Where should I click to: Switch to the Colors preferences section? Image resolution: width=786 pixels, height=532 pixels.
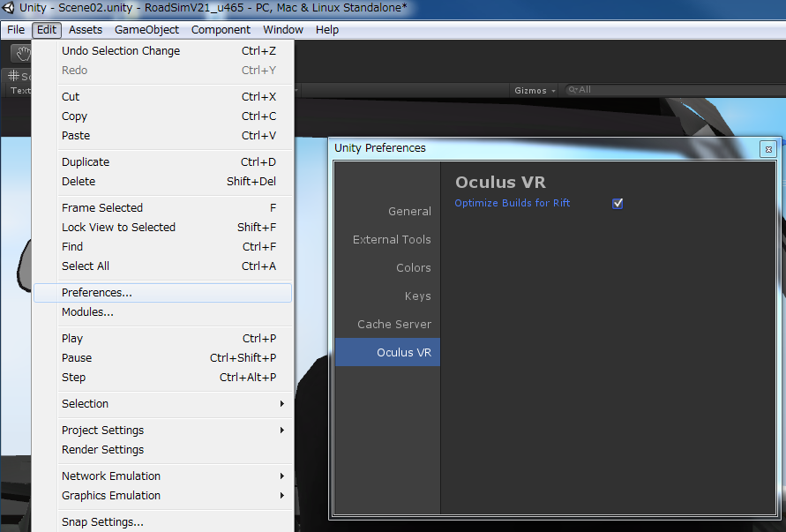(413, 267)
